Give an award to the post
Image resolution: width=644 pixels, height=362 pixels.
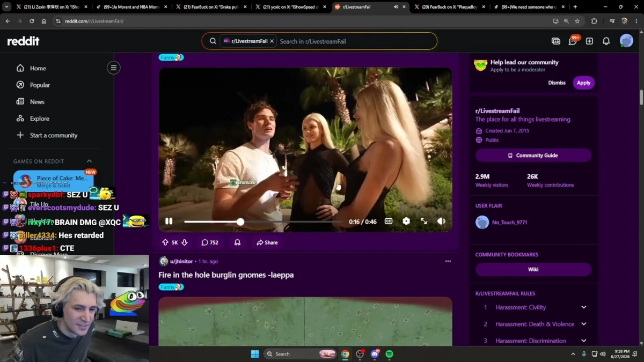(237, 242)
